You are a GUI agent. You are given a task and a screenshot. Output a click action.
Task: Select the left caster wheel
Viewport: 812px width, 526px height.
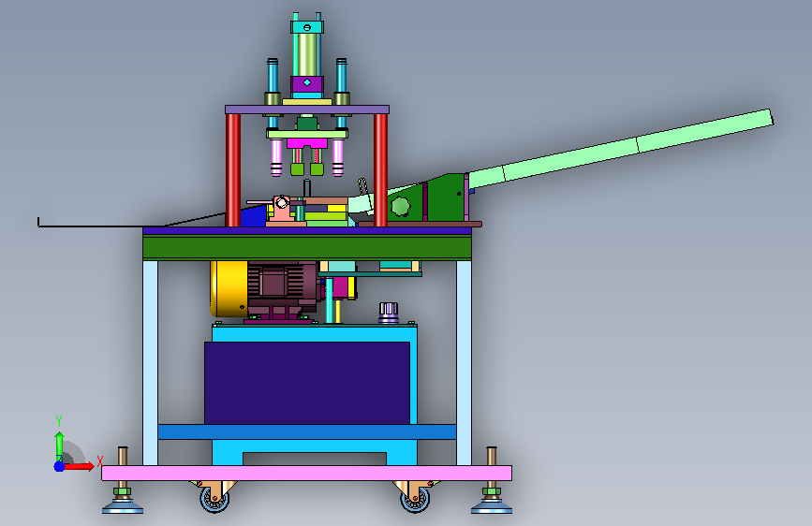(214, 500)
